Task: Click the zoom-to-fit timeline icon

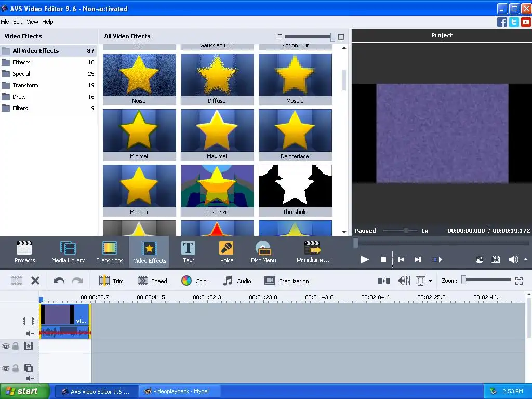Action: 519,281
